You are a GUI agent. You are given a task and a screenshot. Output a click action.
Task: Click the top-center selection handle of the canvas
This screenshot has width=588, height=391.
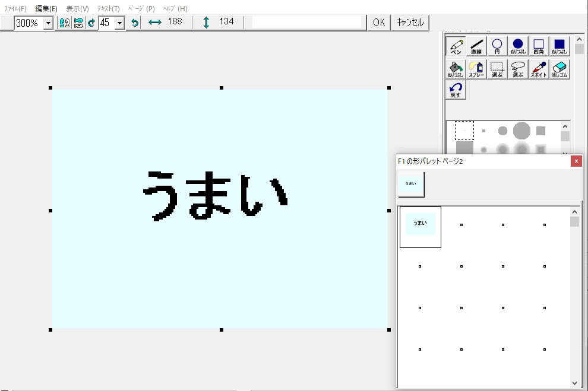tap(222, 88)
